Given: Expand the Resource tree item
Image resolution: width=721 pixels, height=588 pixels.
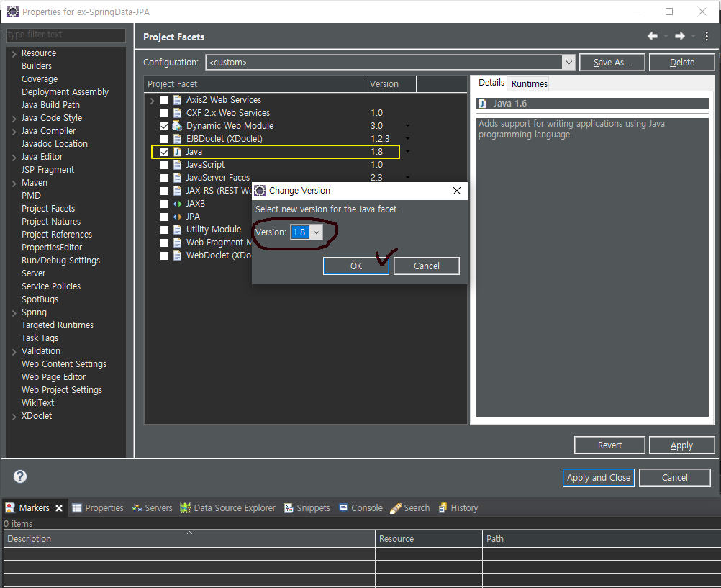Looking at the screenshot, I should pyautogui.click(x=14, y=53).
